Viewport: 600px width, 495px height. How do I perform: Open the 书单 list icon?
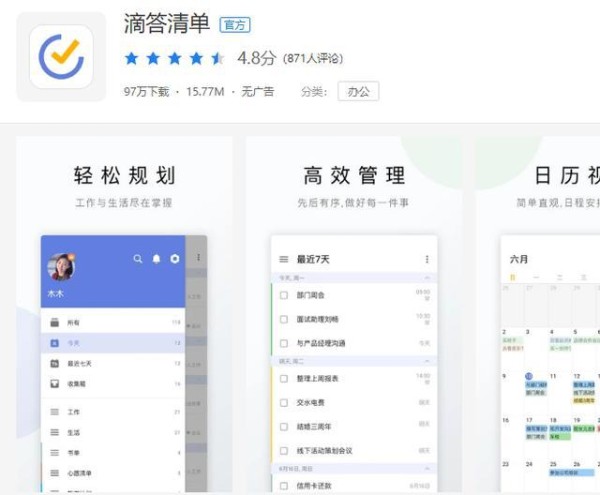[x=55, y=453]
